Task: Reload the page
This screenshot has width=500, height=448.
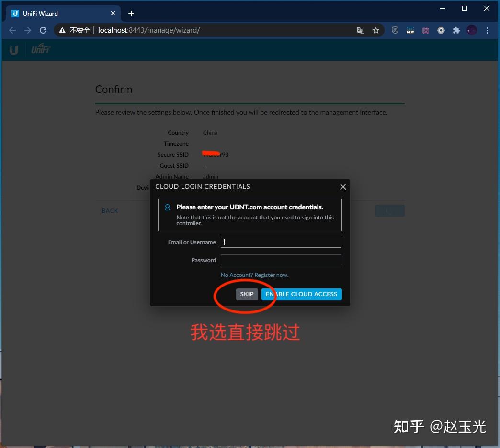Action: [43, 30]
